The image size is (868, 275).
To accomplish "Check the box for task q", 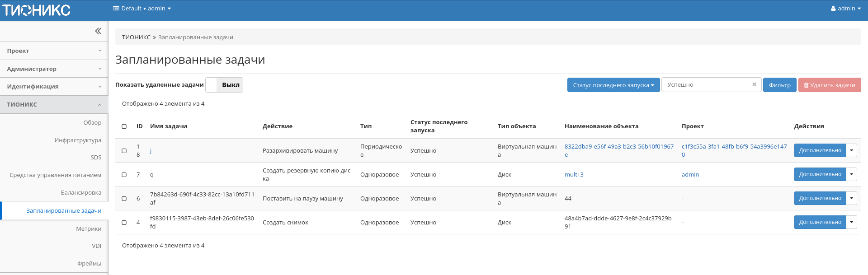I will [124, 175].
